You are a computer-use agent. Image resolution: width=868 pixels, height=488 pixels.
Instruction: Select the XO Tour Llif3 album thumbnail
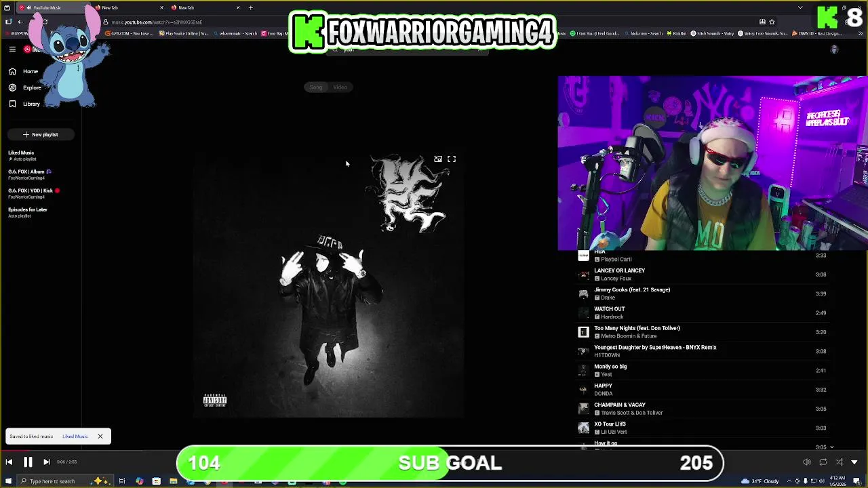click(x=583, y=428)
